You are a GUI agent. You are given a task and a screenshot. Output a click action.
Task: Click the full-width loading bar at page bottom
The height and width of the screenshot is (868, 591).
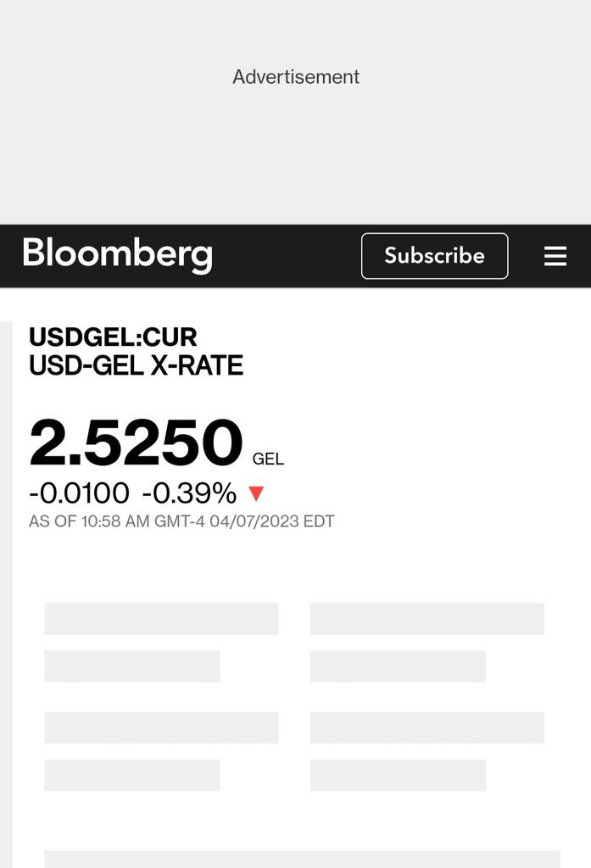[x=302, y=859]
